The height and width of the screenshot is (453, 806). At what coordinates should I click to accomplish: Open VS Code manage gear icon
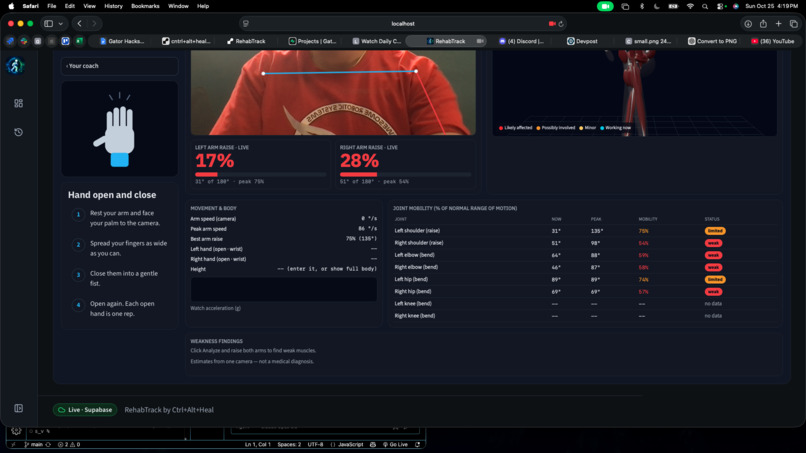point(16,431)
